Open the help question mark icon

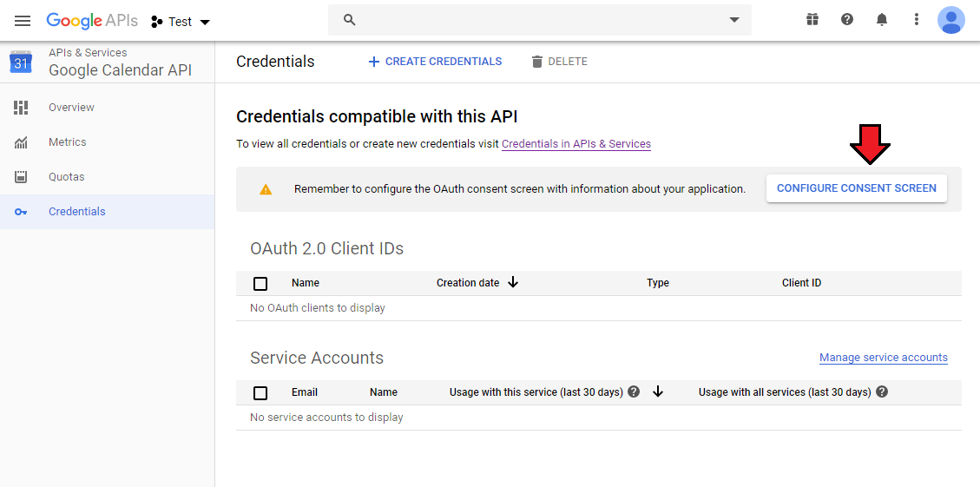[847, 19]
